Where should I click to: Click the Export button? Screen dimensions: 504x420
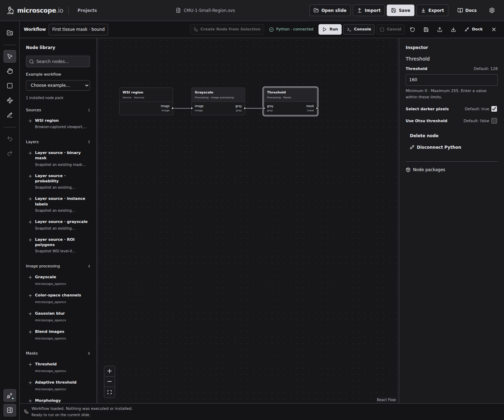pos(433,10)
